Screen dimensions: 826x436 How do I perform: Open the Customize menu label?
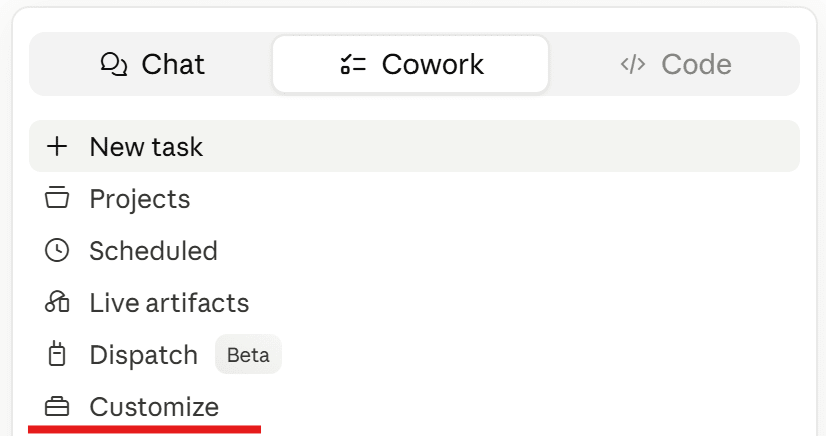point(154,407)
